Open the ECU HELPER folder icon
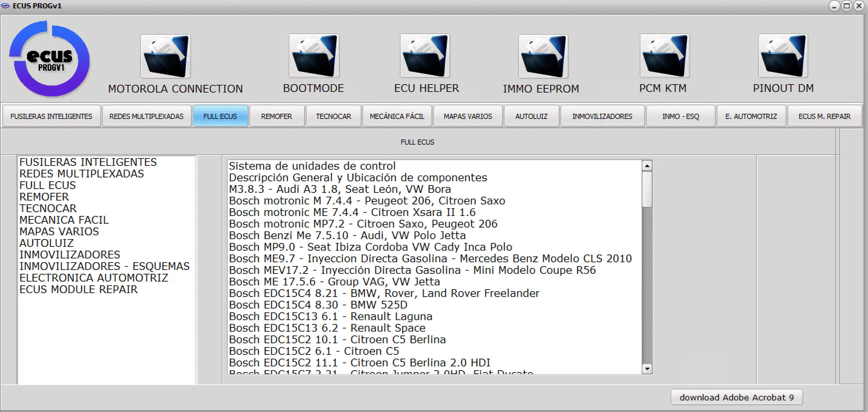 425,56
